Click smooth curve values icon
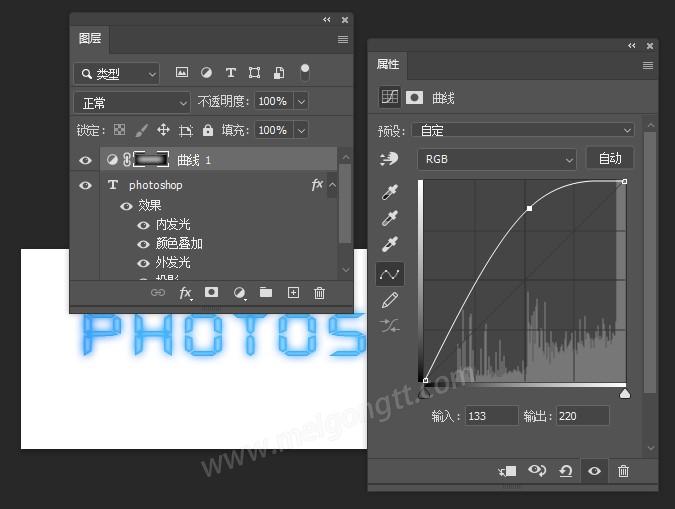Screen dimensions: 675x509 tap(390, 326)
